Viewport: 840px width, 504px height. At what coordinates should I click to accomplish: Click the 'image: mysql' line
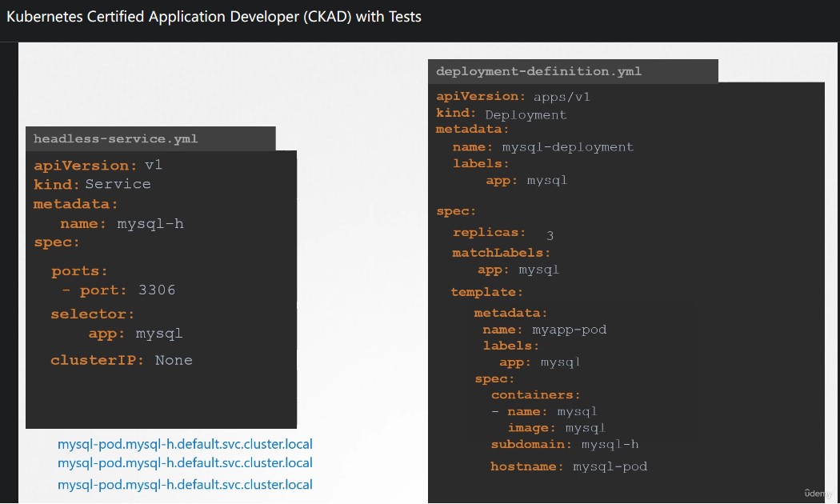pyautogui.click(x=557, y=428)
